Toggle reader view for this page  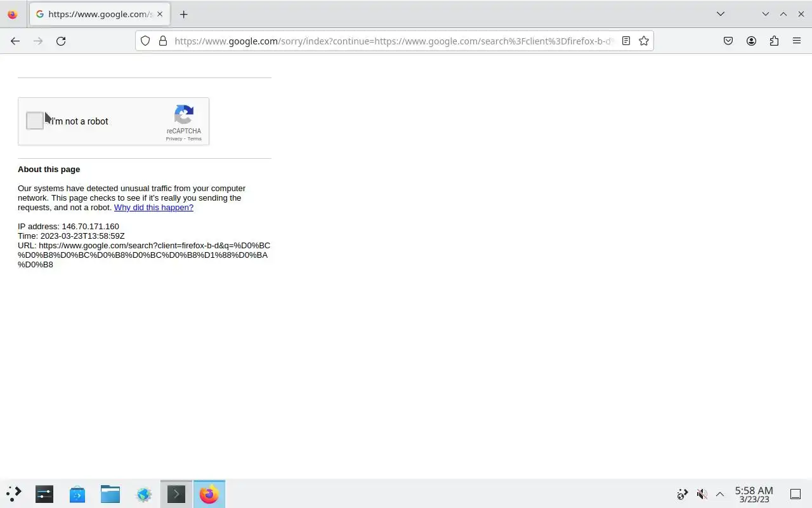coord(626,41)
